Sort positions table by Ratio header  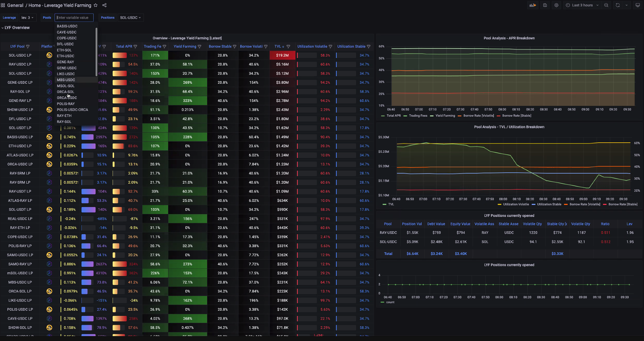point(605,224)
